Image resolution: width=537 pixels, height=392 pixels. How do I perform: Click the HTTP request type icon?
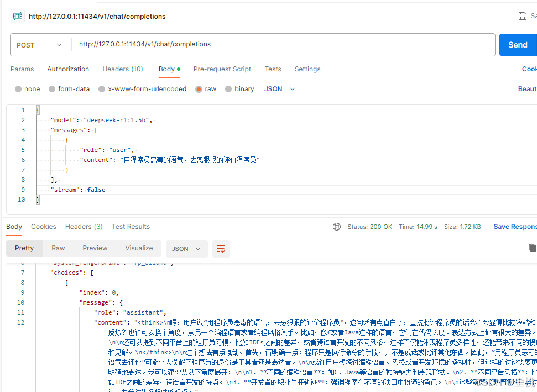pyautogui.click(x=18, y=16)
